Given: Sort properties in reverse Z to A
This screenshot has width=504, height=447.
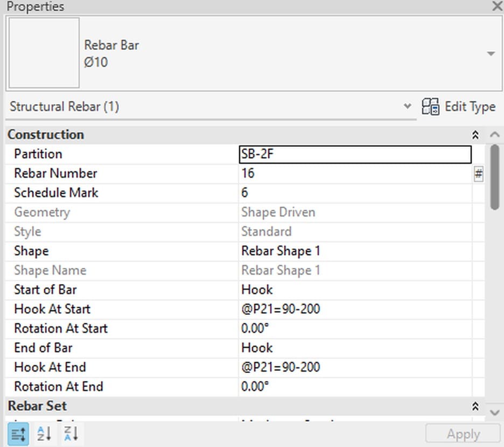Looking at the screenshot, I should 71,434.
